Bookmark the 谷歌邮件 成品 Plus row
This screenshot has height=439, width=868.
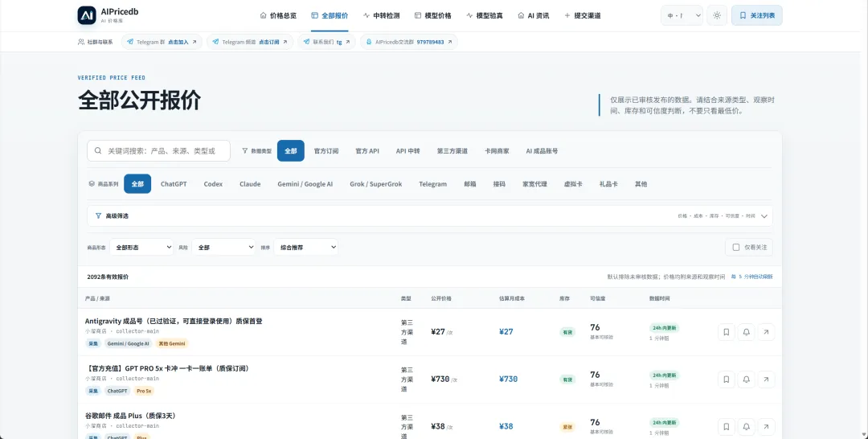pos(727,427)
